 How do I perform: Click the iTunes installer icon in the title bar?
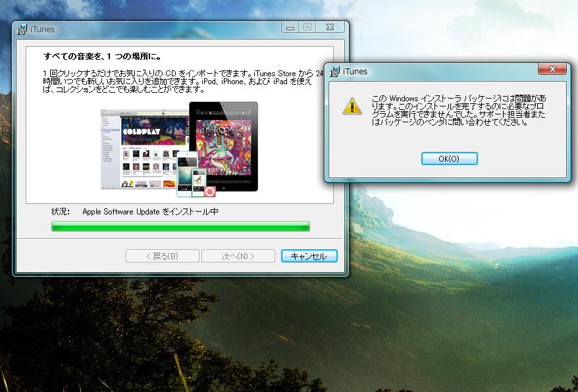21,28
